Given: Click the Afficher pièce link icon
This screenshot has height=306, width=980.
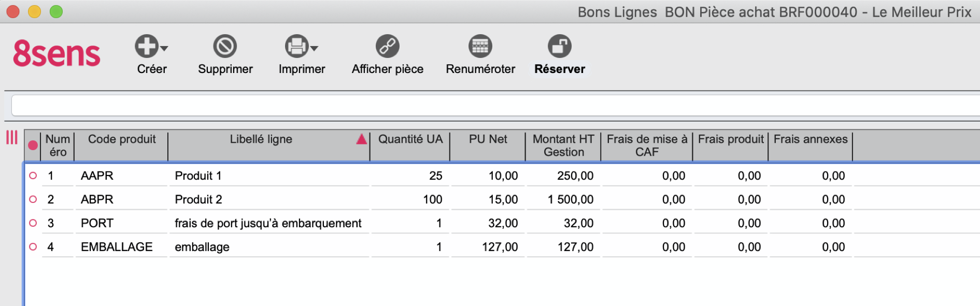Looking at the screenshot, I should tap(388, 46).
